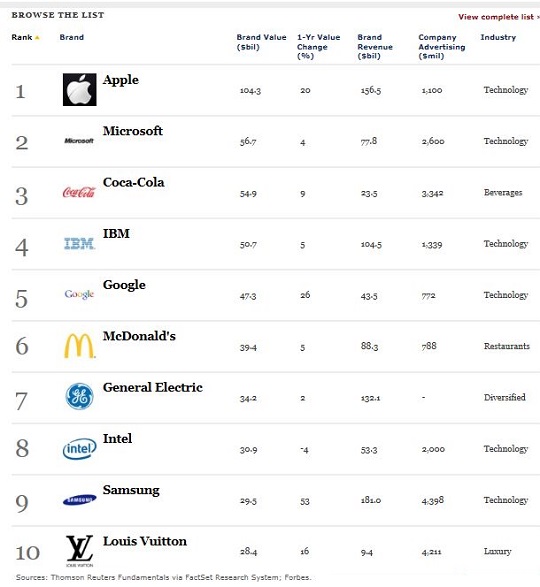540x587 pixels.
Task: Open the Louis Vuitton brand name link
Action: [x=145, y=541]
